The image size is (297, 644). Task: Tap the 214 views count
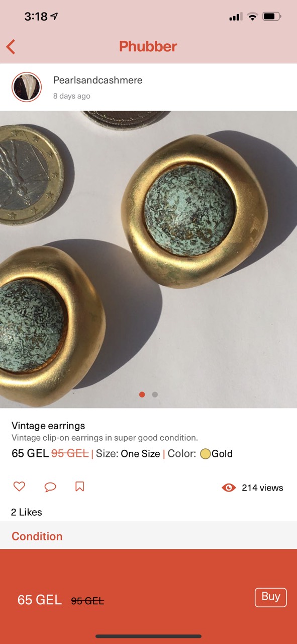(x=262, y=488)
